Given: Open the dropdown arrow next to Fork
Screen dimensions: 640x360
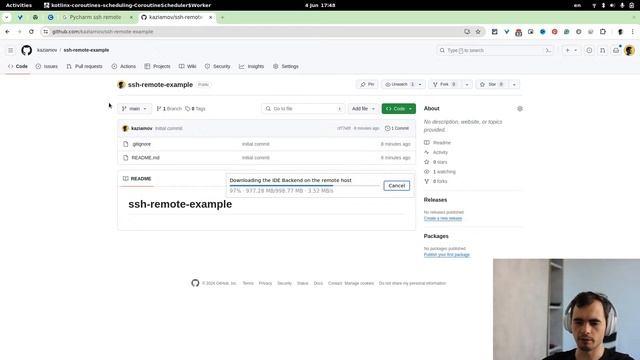Looking at the screenshot, I should (x=467, y=84).
